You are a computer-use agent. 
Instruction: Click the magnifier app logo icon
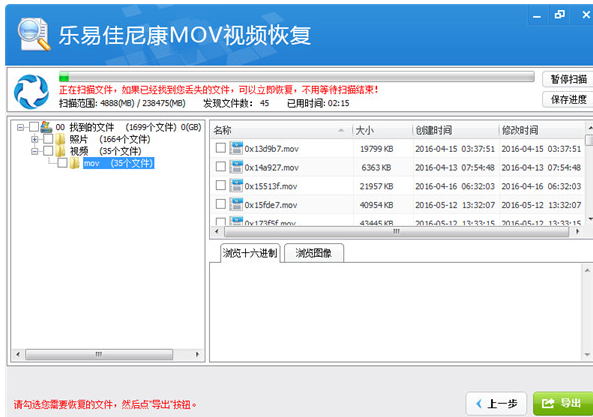(x=34, y=35)
